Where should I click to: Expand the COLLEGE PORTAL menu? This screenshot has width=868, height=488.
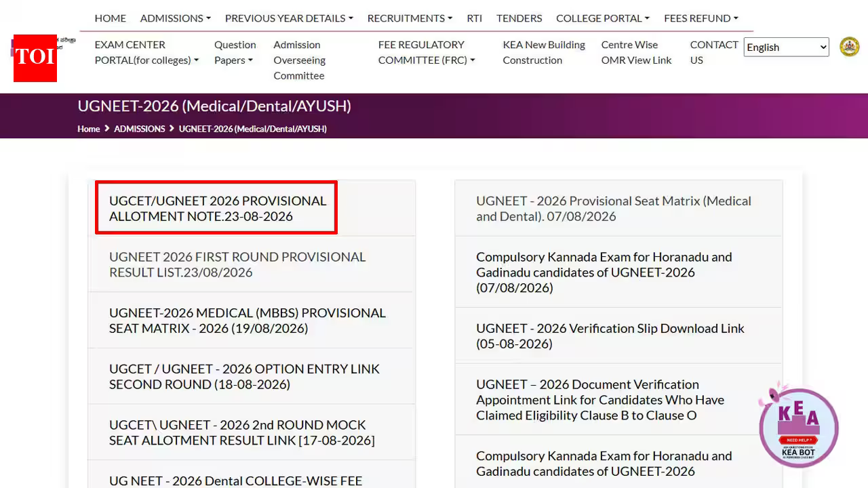(x=603, y=18)
